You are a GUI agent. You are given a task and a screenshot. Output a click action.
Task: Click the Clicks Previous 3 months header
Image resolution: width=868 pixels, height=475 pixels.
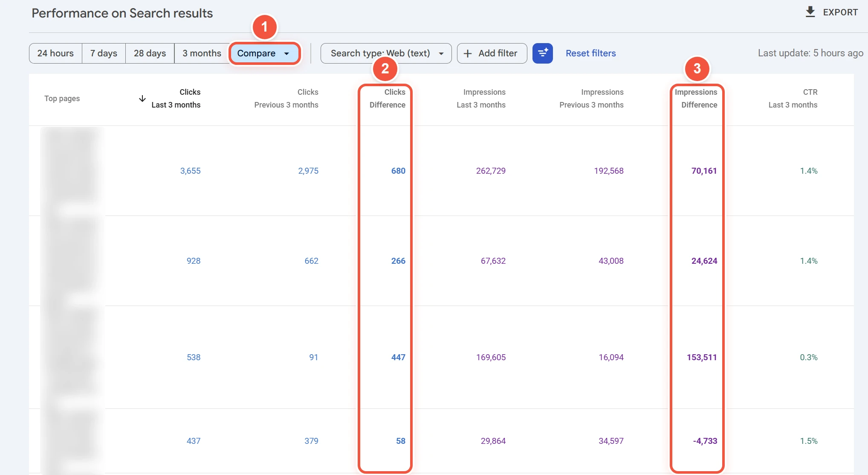[286, 99]
